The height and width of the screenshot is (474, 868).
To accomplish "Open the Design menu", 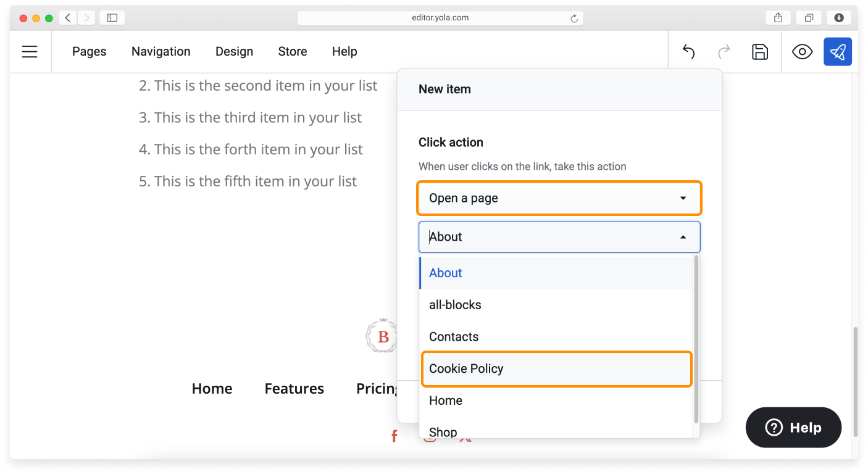I will coord(234,52).
